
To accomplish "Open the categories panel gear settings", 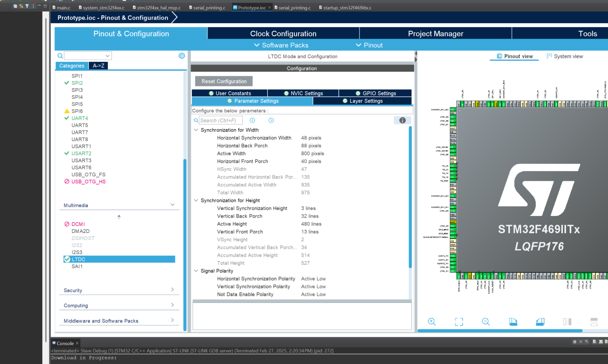I will 182,56.
